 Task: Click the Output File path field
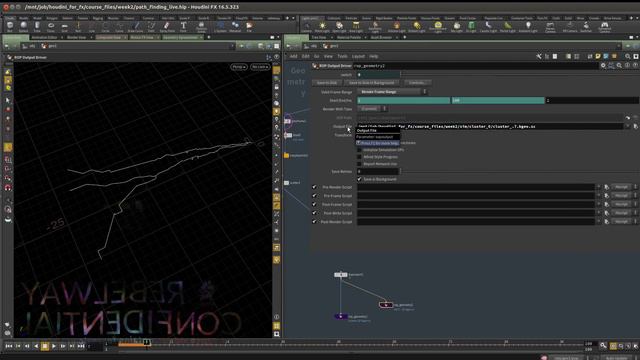pos(491,127)
